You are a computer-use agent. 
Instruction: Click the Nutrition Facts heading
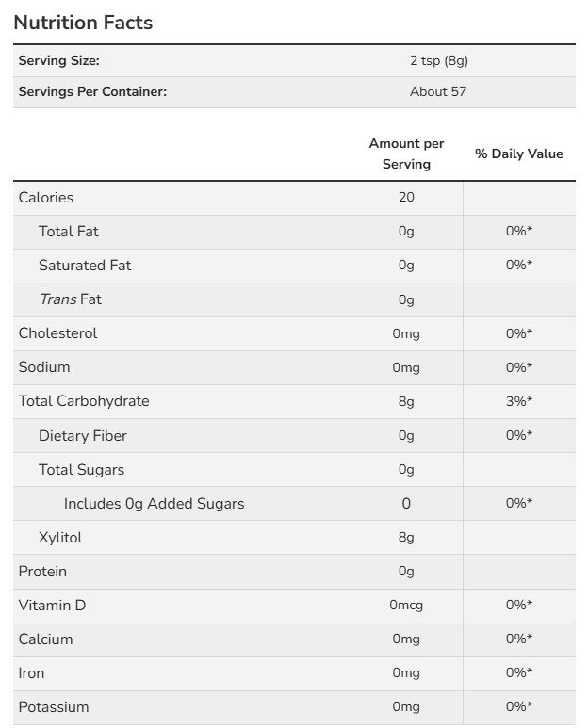pyautogui.click(x=83, y=23)
